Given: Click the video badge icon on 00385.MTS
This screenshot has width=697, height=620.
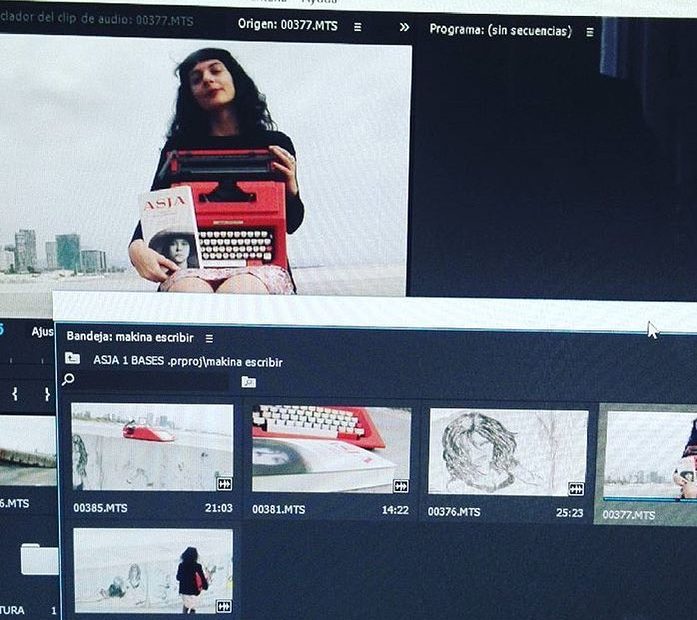Looking at the screenshot, I should click(224, 484).
